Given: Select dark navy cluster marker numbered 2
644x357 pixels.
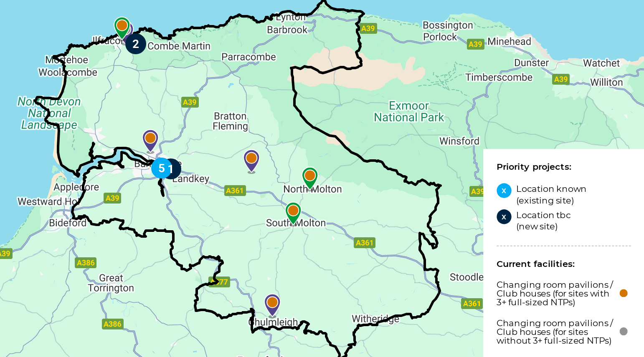Looking at the screenshot, I should (x=136, y=44).
